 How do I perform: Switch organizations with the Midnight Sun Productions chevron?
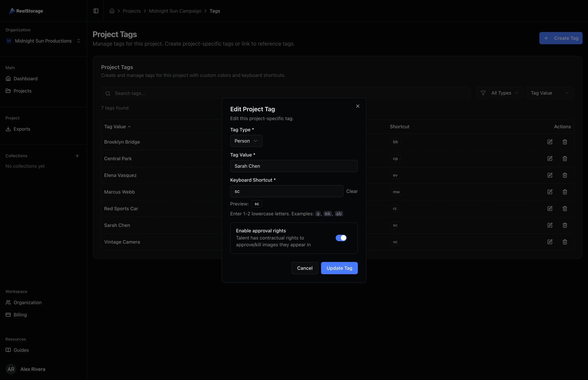click(79, 41)
